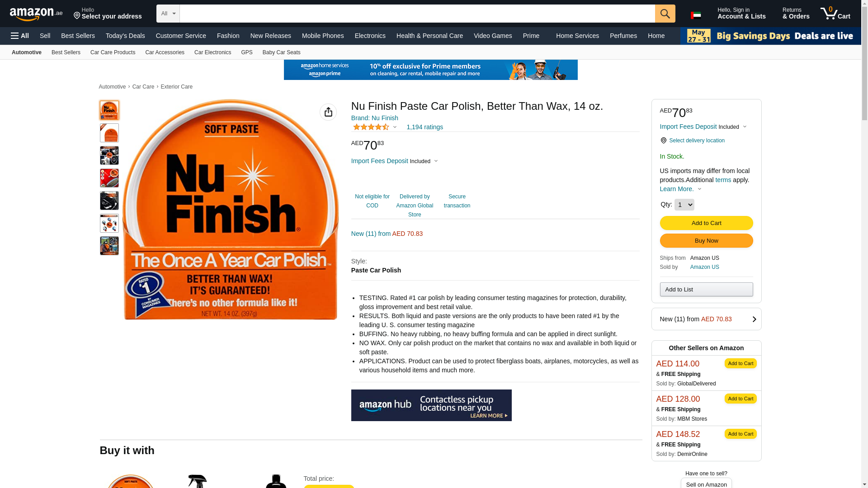
Task: Click the Add to Cart button
Action: 706,223
